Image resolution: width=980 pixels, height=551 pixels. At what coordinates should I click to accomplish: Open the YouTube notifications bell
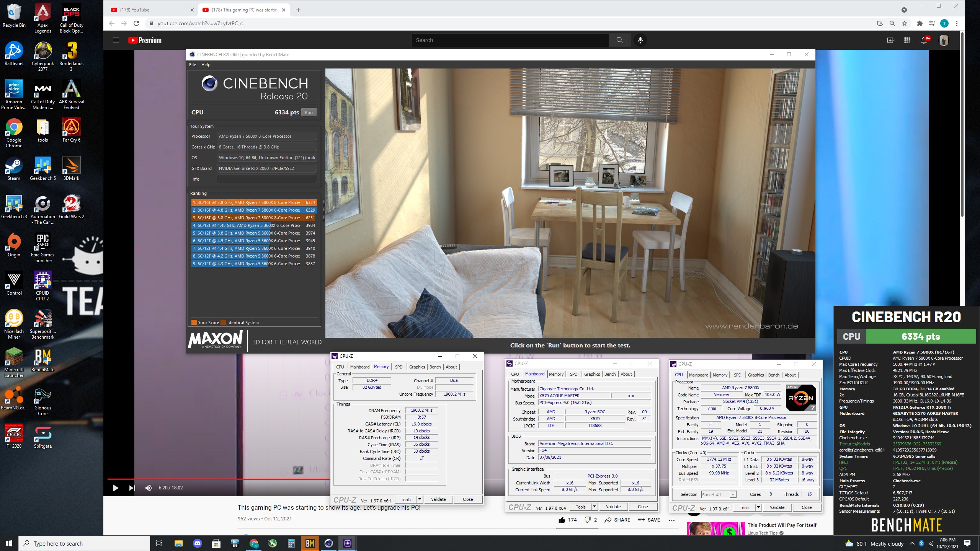click(924, 40)
